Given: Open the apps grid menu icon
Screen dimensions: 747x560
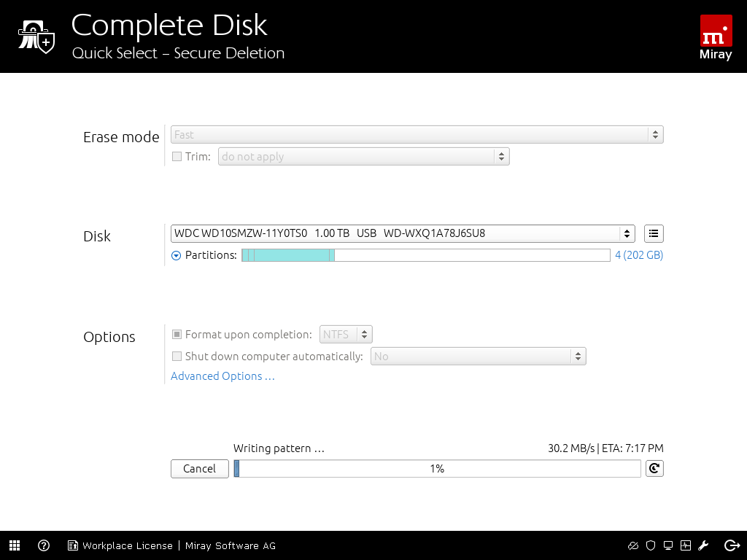Looking at the screenshot, I should click(x=15, y=545).
